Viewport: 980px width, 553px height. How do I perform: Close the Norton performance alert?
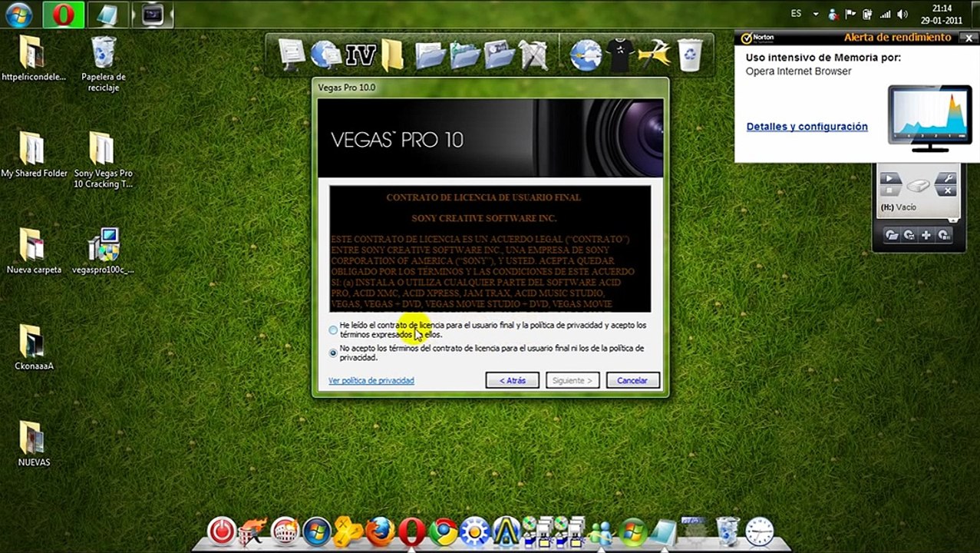969,38
